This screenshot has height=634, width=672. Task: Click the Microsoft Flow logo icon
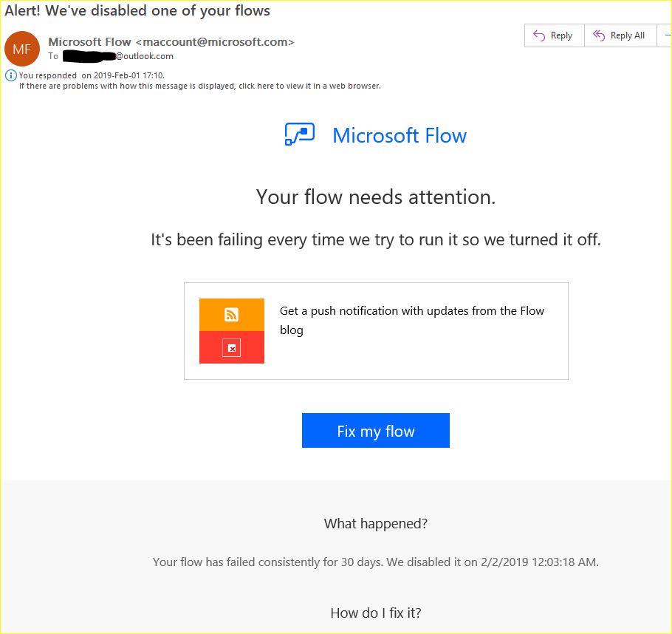300,134
